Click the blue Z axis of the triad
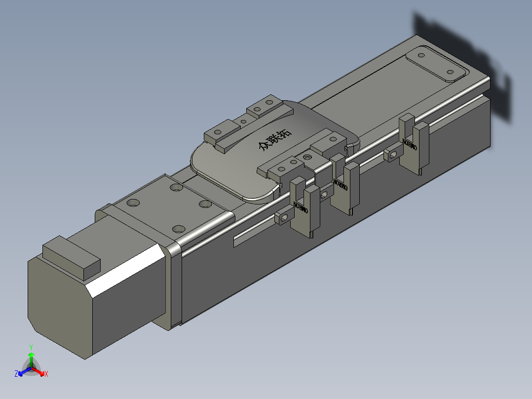Image resolution: width=532 pixels, height=399 pixels. pos(22,371)
